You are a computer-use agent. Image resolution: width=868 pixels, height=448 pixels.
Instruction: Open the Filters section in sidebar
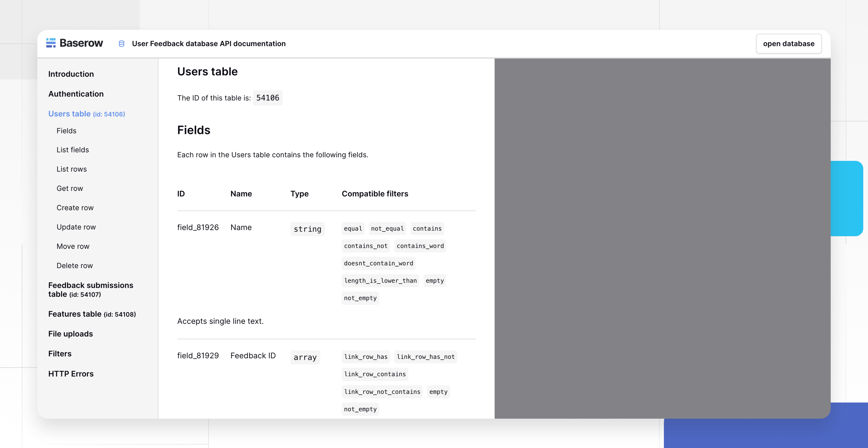coord(60,353)
